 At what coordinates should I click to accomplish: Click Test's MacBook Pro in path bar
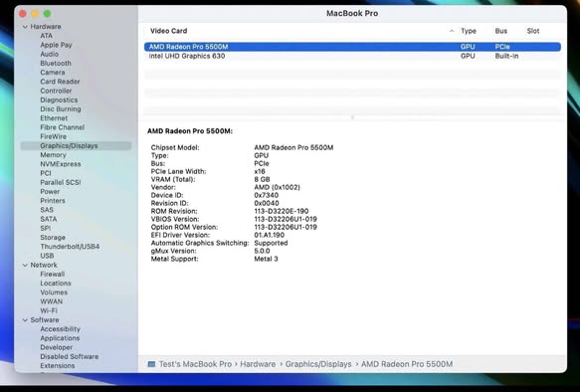(195, 364)
